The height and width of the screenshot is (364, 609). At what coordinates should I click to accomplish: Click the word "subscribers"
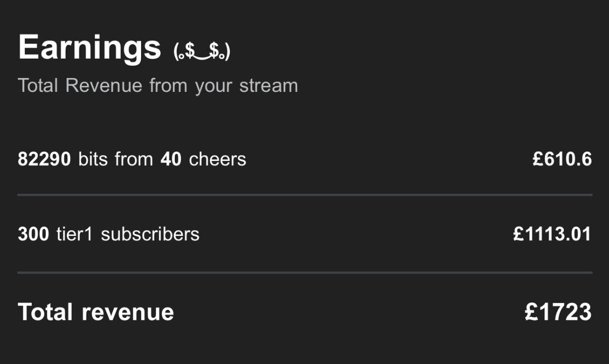coord(150,234)
